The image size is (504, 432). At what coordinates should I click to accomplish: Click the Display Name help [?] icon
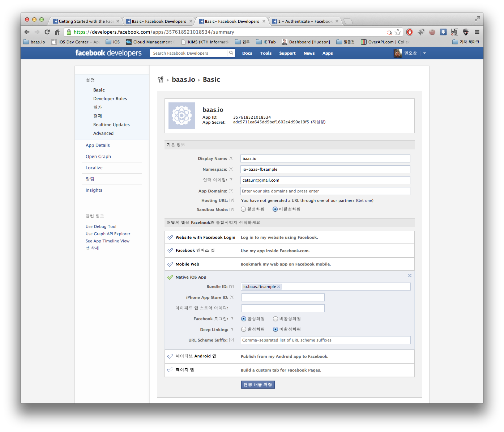coord(231,158)
